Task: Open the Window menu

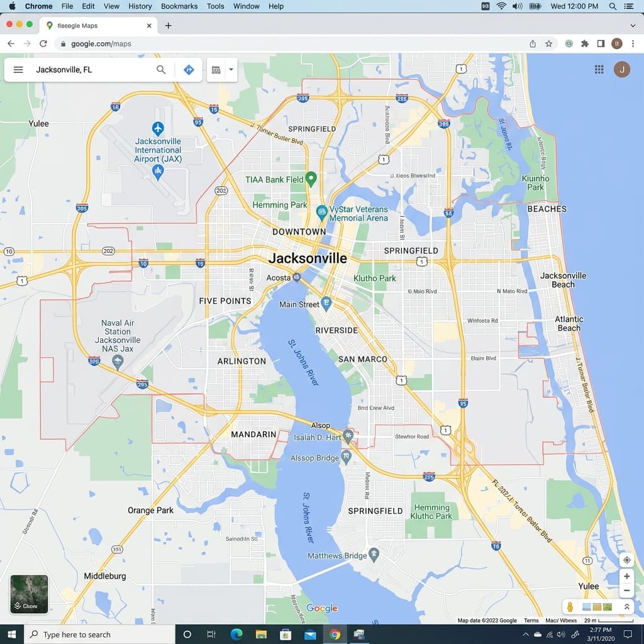Action: (246, 6)
